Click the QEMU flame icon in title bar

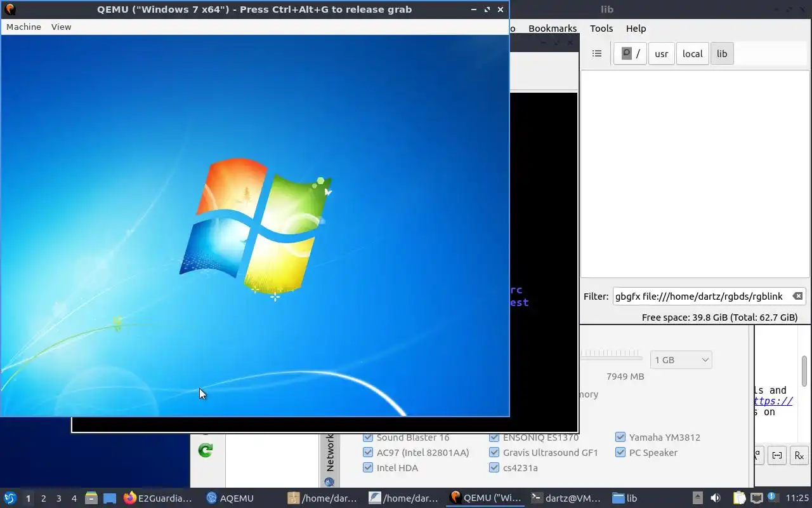click(10, 9)
